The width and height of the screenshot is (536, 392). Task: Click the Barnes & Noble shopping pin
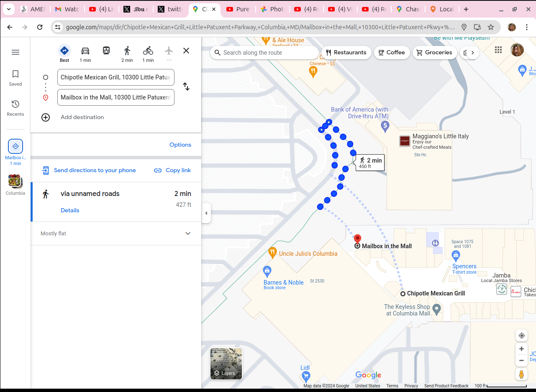(267, 272)
